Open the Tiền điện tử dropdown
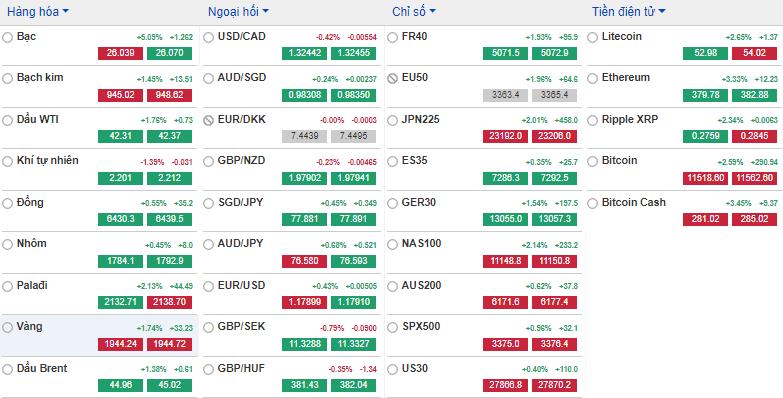 629,11
